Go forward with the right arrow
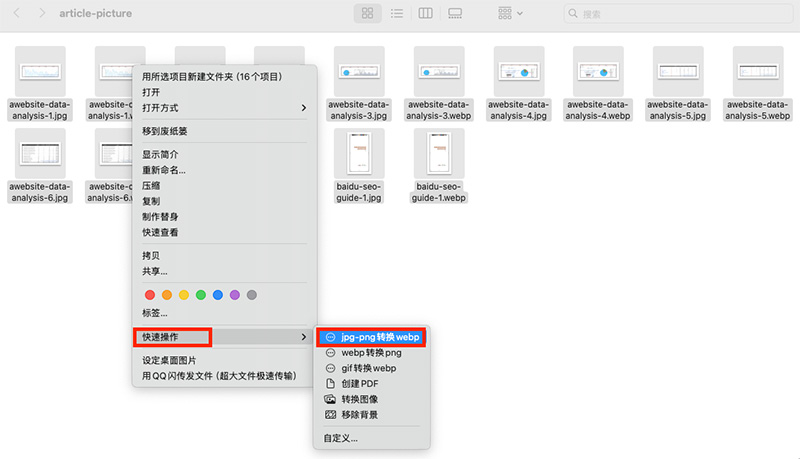The height and width of the screenshot is (459, 800). click(42, 13)
